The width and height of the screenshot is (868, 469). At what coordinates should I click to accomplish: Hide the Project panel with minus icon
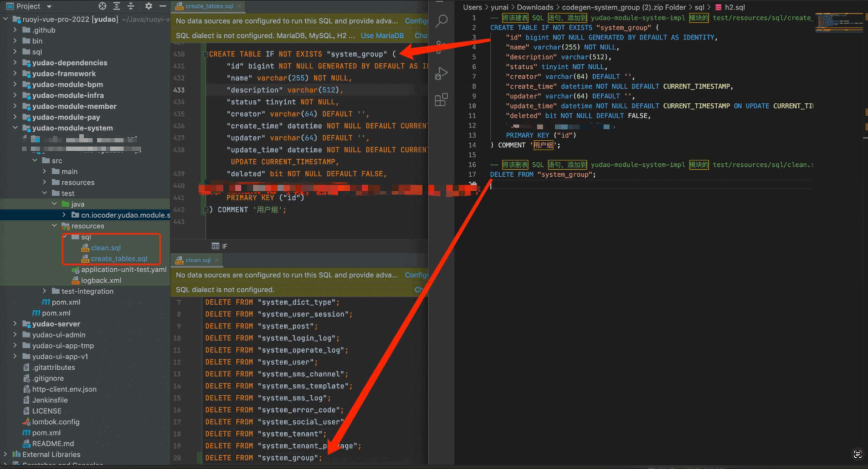click(163, 6)
